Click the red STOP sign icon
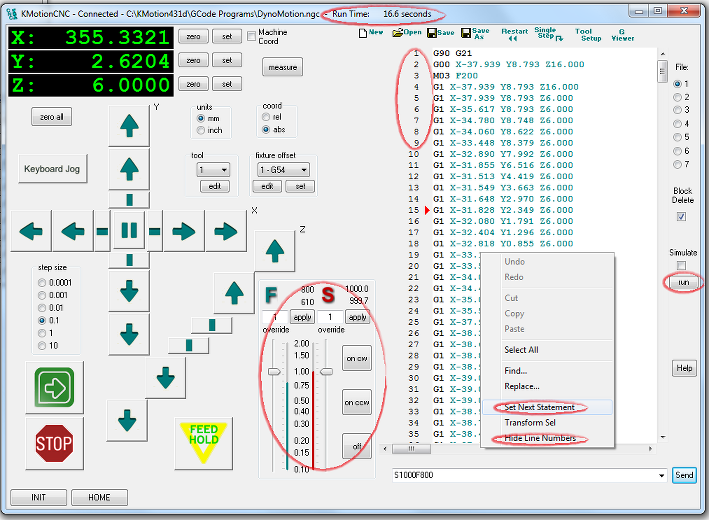The width and height of the screenshot is (709, 520). [x=54, y=442]
